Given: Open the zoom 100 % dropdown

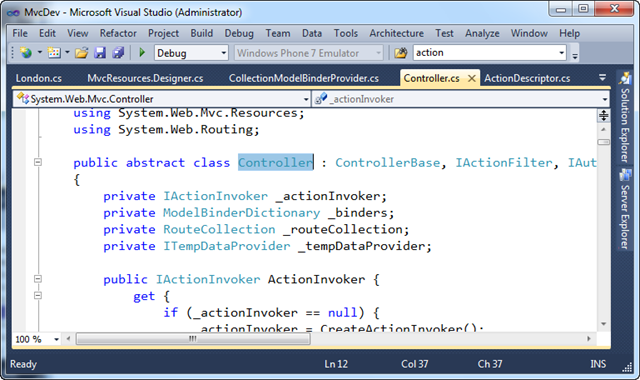Looking at the screenshot, I should (37, 339).
